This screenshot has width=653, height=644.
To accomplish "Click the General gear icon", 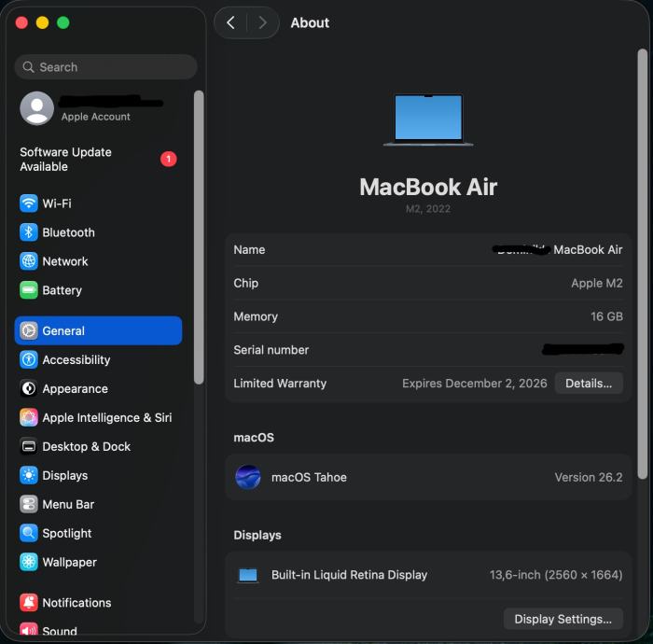I will pos(29,330).
